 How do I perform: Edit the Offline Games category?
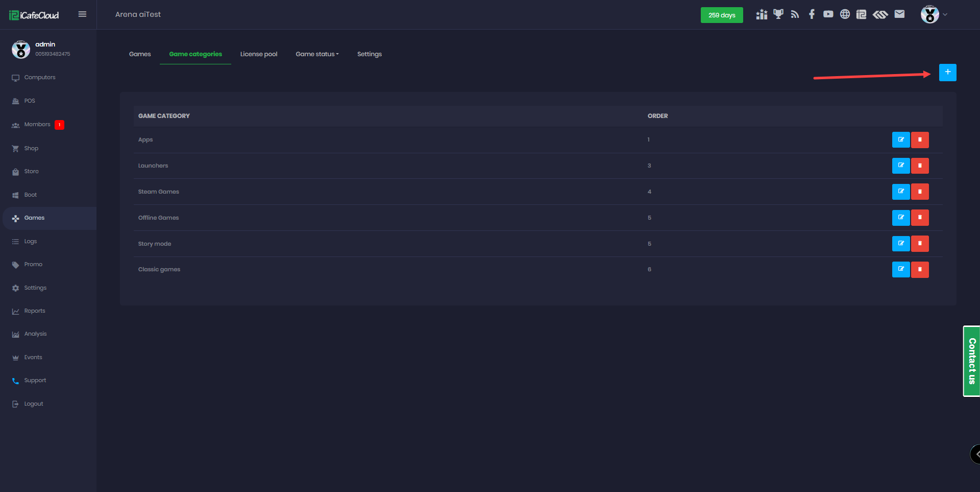point(901,218)
